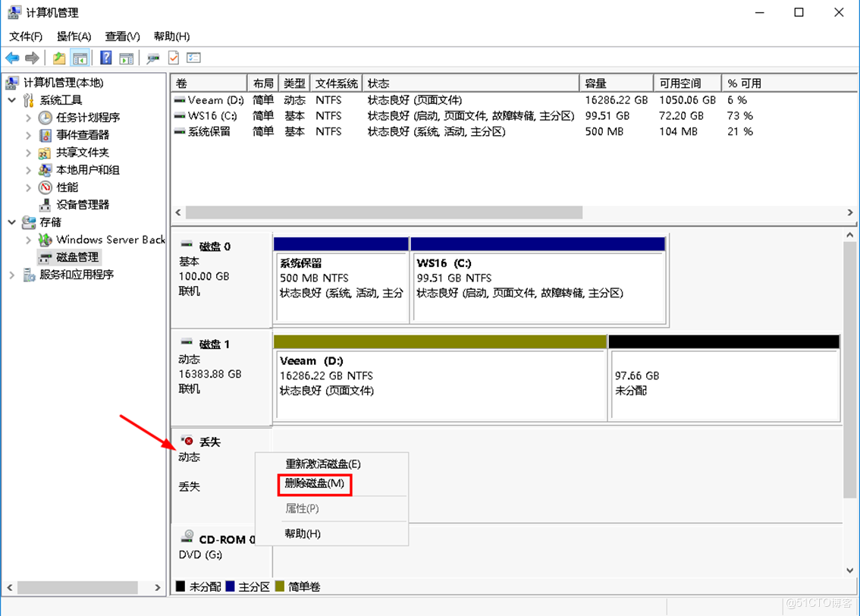Click the blue Help question mark icon
The width and height of the screenshot is (860, 616).
(106, 58)
